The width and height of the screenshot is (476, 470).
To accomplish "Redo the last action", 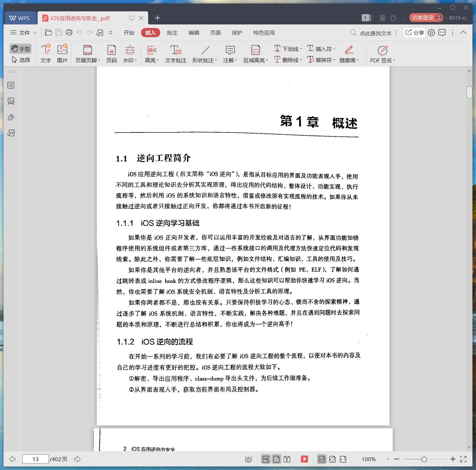I will click(x=90, y=33).
